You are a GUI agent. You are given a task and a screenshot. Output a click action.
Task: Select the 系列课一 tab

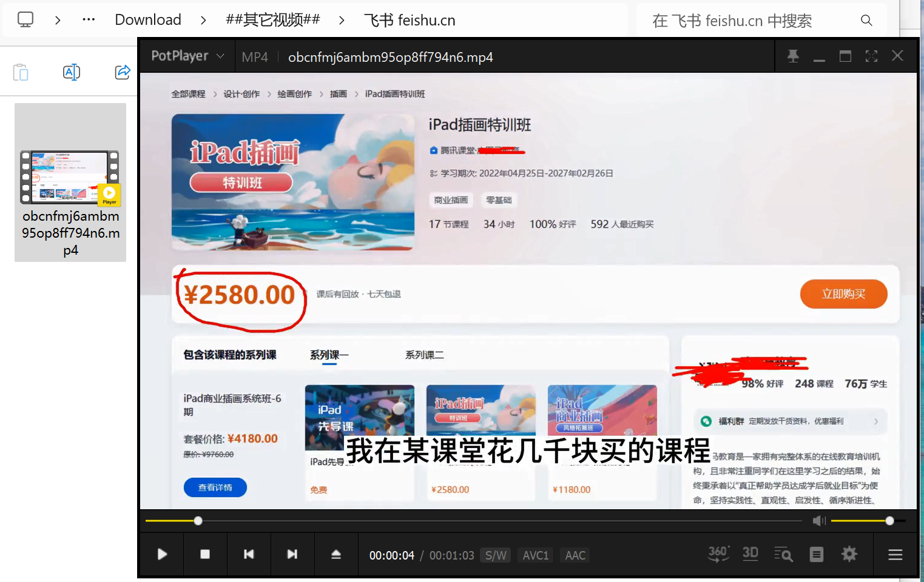(x=329, y=355)
